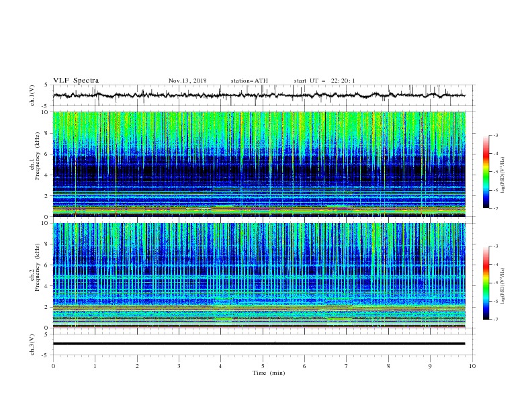Select the "start UT = 22:20:1" text

pos(324,81)
